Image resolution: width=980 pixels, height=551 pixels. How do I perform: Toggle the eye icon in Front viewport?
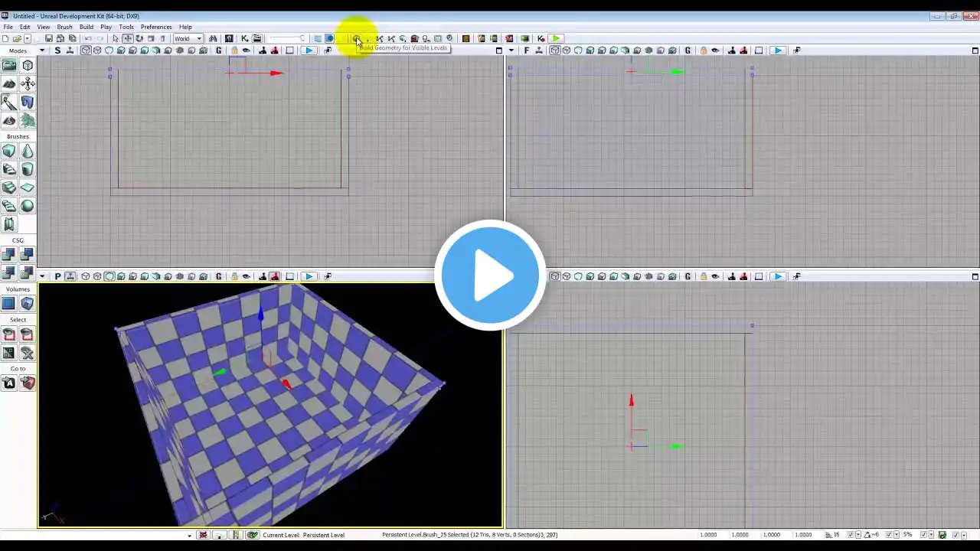click(x=715, y=51)
